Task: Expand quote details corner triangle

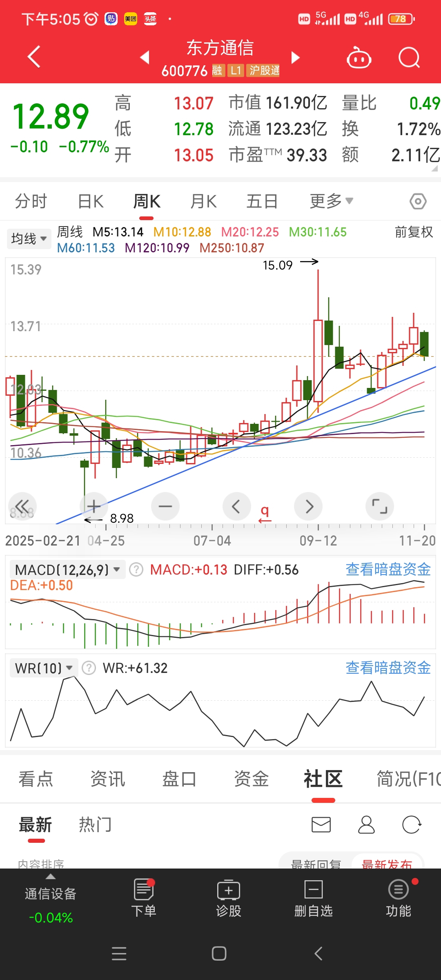Action: click(435, 168)
